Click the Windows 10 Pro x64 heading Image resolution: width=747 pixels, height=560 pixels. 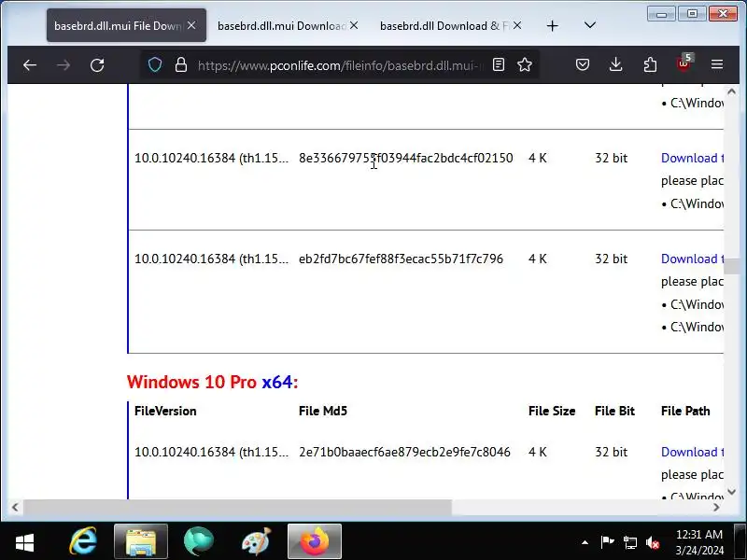coord(213,382)
